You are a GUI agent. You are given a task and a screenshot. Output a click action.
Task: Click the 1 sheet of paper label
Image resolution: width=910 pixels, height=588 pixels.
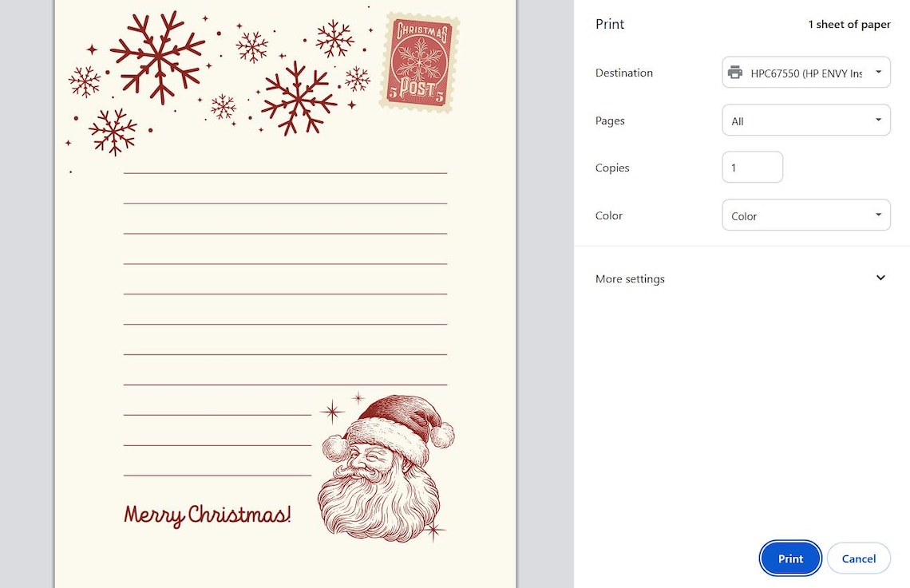pos(849,24)
